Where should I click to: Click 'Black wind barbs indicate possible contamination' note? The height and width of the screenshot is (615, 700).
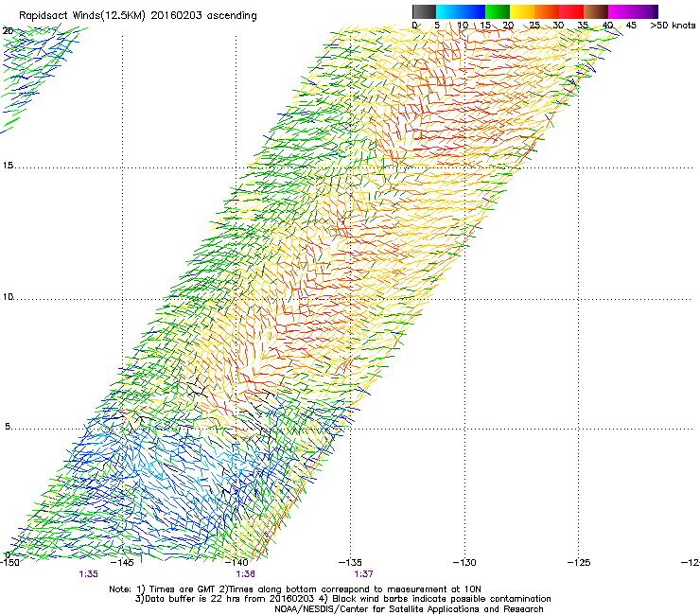pos(442,599)
